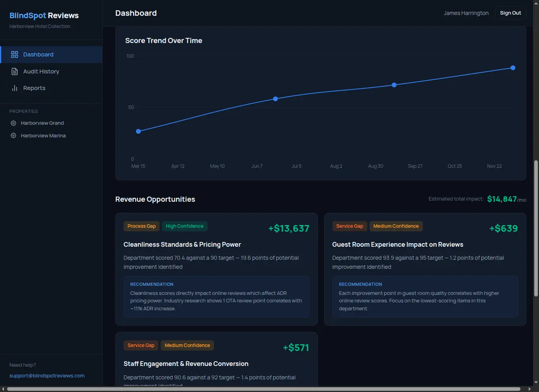Click the James Harrington account name
Image resolution: width=539 pixels, height=392 pixels.
pos(466,13)
